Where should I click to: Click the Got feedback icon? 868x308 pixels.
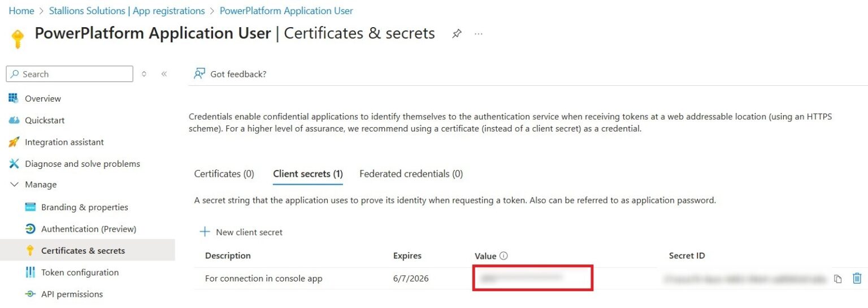pos(199,74)
